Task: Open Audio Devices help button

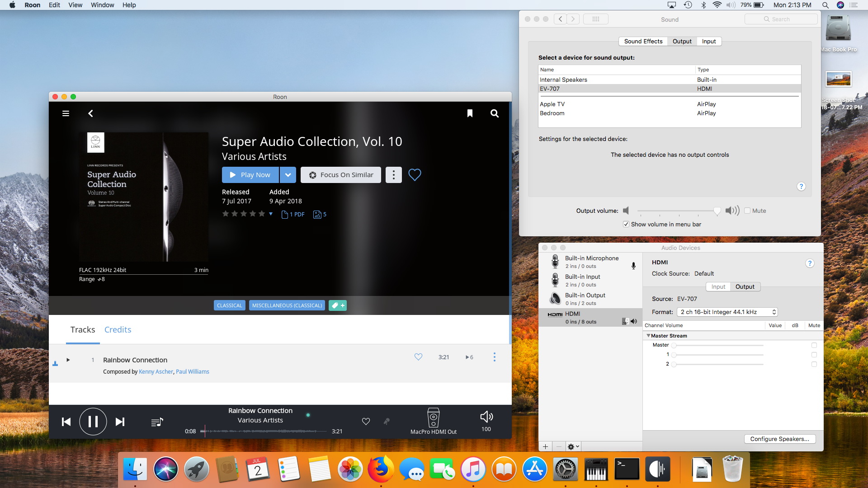Action: (810, 263)
